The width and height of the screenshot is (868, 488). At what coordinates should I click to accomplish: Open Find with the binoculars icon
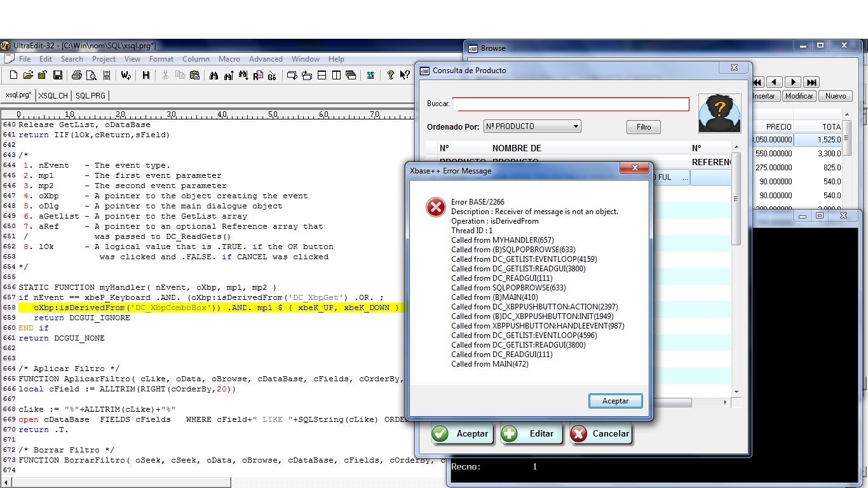pyautogui.click(x=214, y=75)
